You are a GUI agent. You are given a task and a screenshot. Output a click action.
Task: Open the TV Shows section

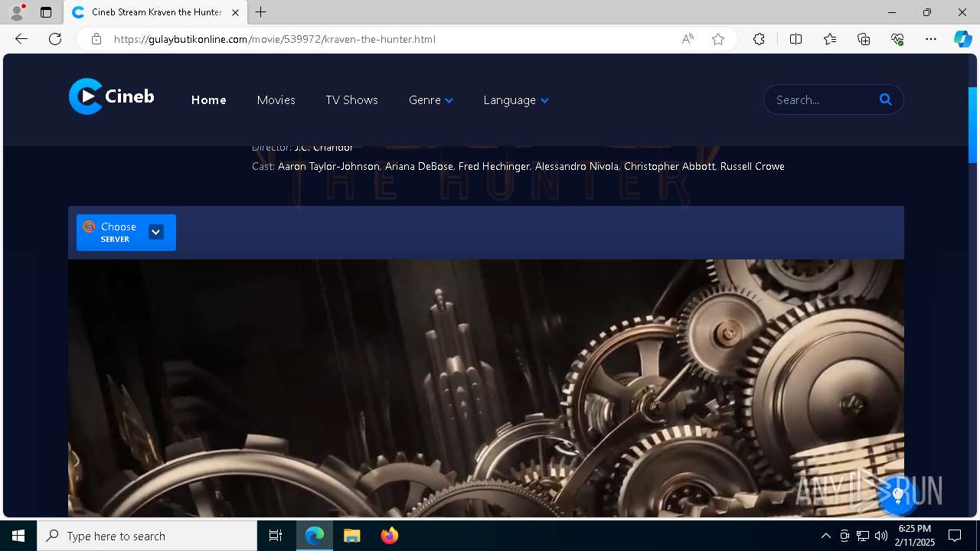[x=351, y=100]
